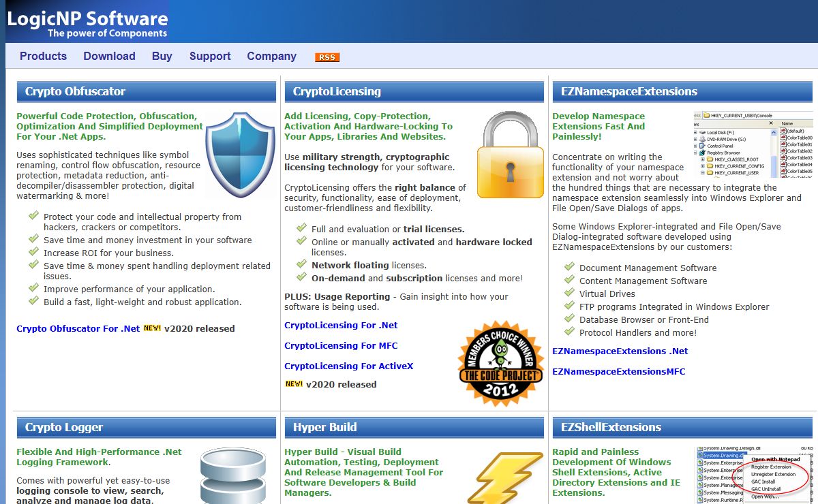Click checkmark beside 'Build a fast, light-weight' item
Viewport: 818px width, 504px height.
33,300
